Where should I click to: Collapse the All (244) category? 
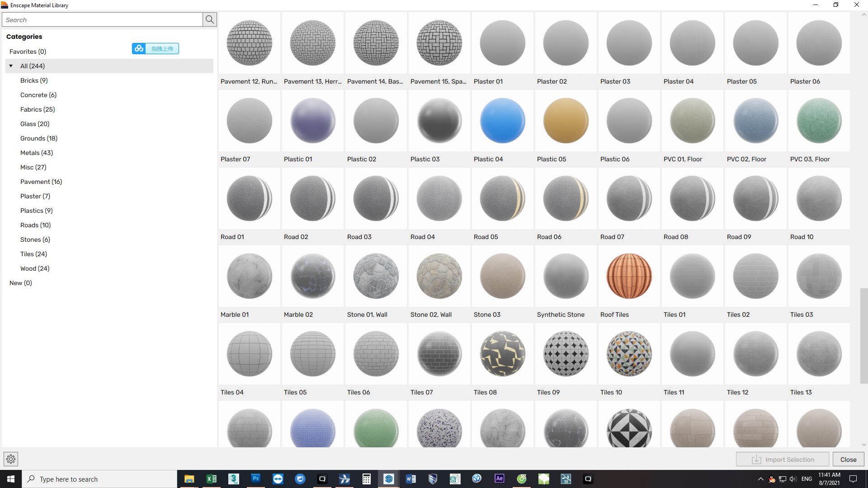[x=11, y=66]
